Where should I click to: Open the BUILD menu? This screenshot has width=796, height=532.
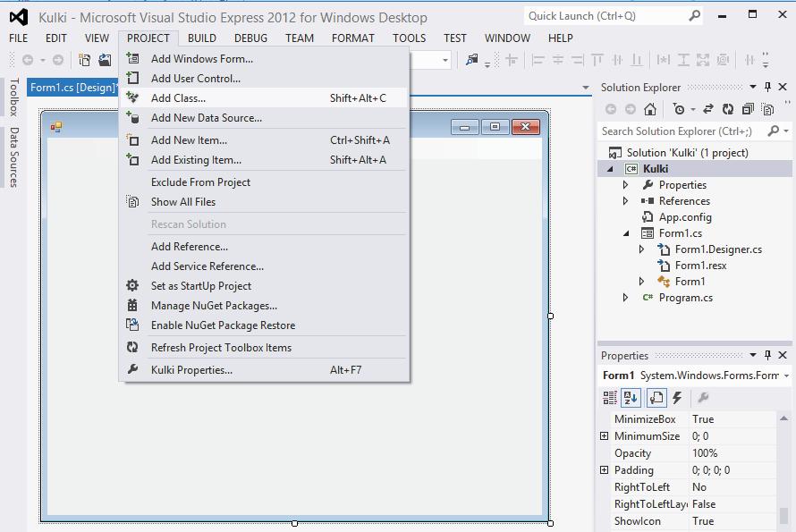tap(201, 38)
